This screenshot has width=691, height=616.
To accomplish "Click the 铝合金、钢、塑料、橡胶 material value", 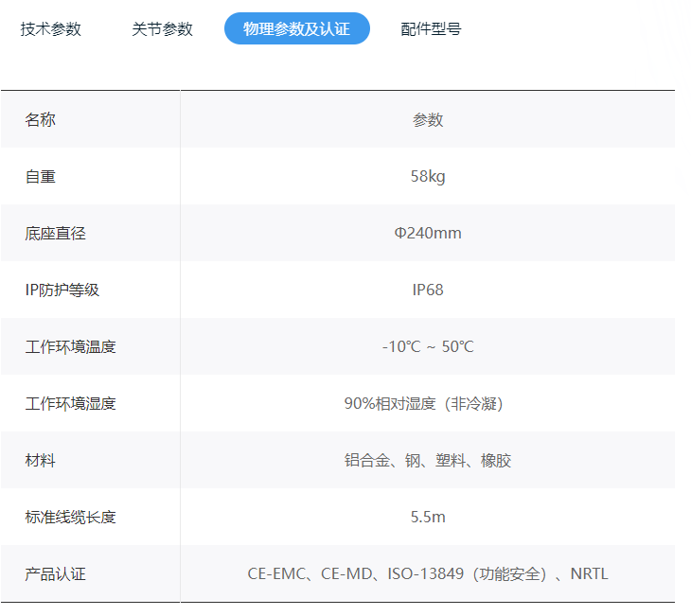I will coord(428,461).
